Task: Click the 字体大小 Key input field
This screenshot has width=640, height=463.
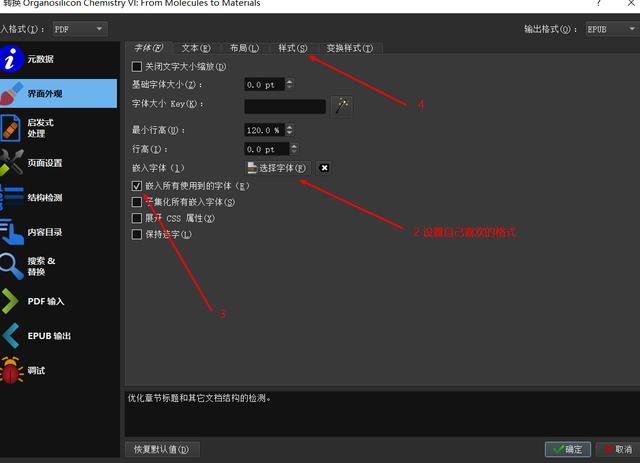Action: 285,106
